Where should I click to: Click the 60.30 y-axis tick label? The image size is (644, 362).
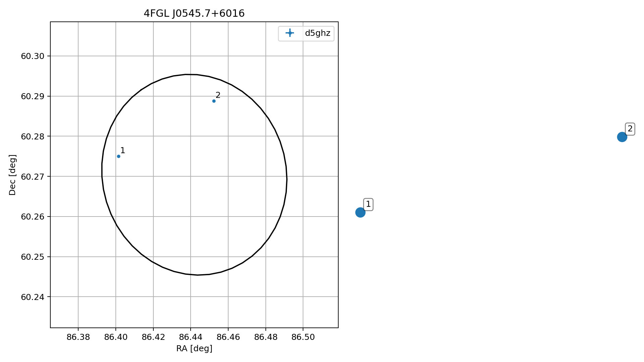[x=33, y=56]
